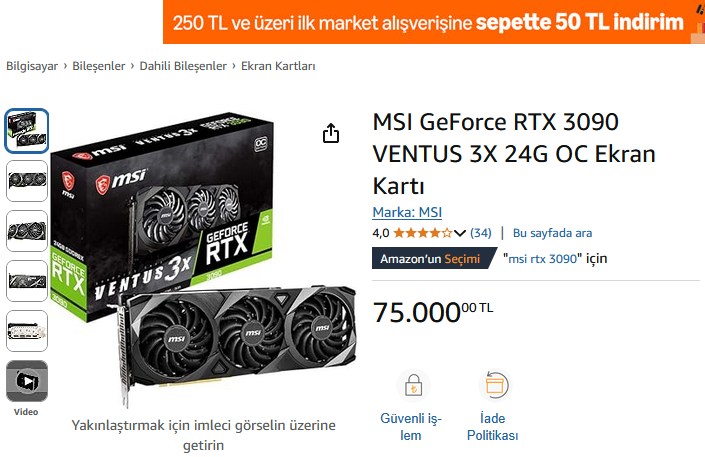Image resolution: width=705 pixels, height=457 pixels.
Task: Go to Ekran Kartları breadcrumb
Action: [278, 66]
